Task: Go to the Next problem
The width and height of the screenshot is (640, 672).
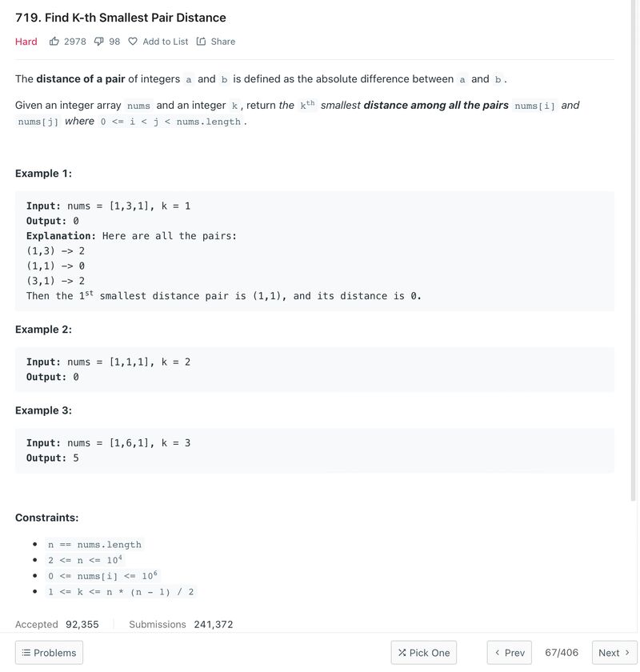Action: pyautogui.click(x=614, y=652)
